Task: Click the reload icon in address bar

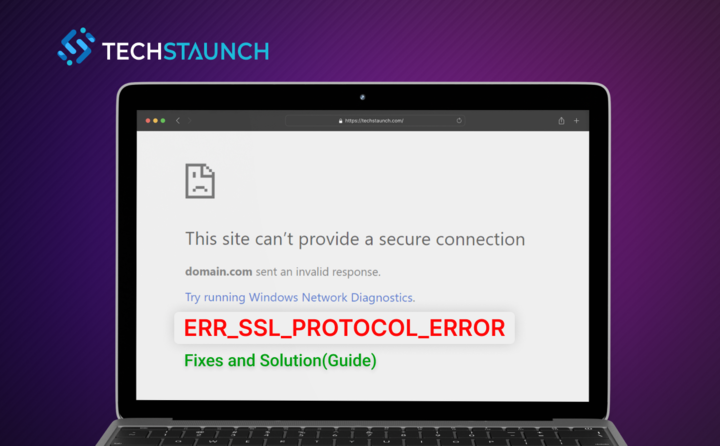Action: coord(459,120)
